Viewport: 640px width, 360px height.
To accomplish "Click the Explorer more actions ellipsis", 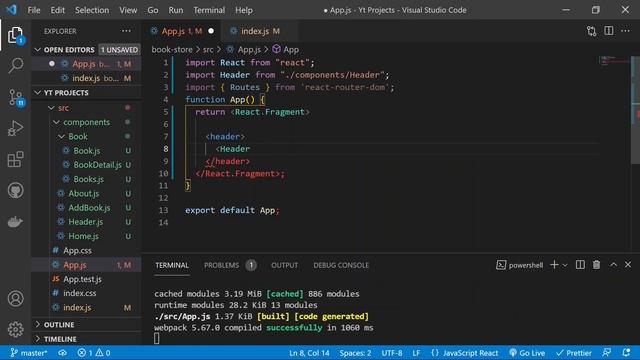I will click(x=126, y=31).
